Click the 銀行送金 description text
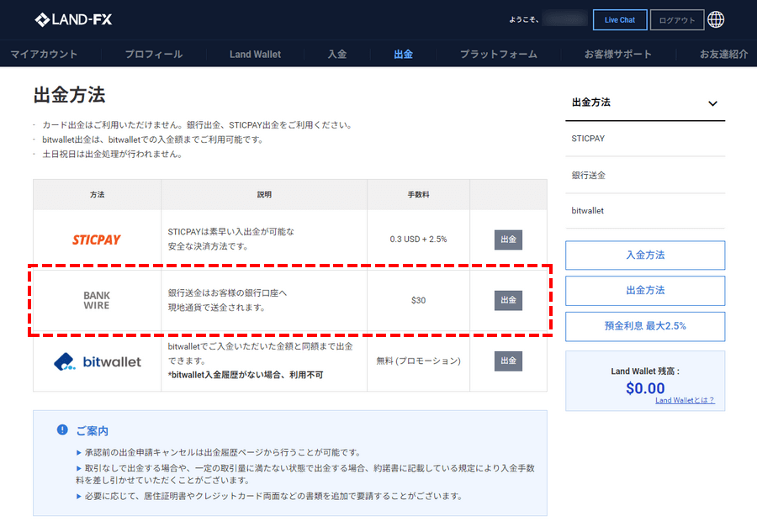Viewport: 757px width, 532px height. pyautogui.click(x=227, y=300)
